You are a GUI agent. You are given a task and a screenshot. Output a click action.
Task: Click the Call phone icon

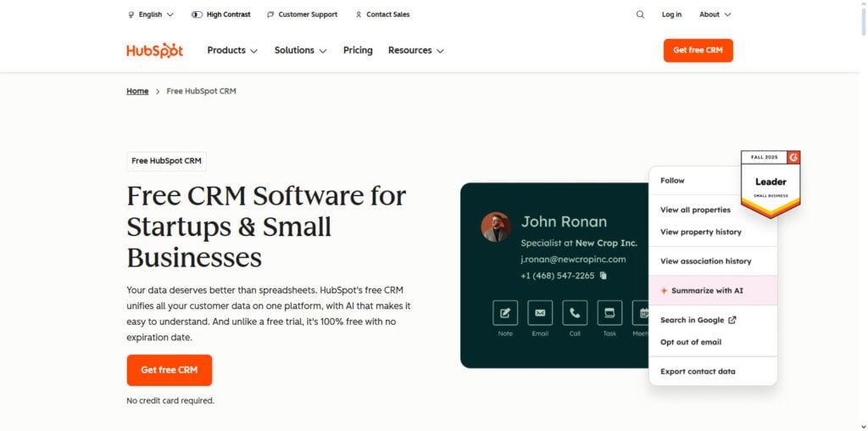tap(576, 313)
